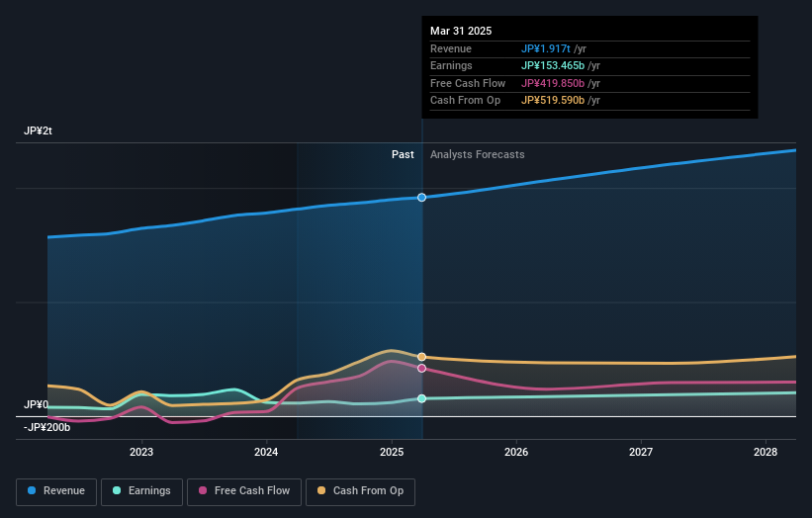Click the JP¥519.590b cash from op value
The image size is (812, 518).
tap(553, 100)
